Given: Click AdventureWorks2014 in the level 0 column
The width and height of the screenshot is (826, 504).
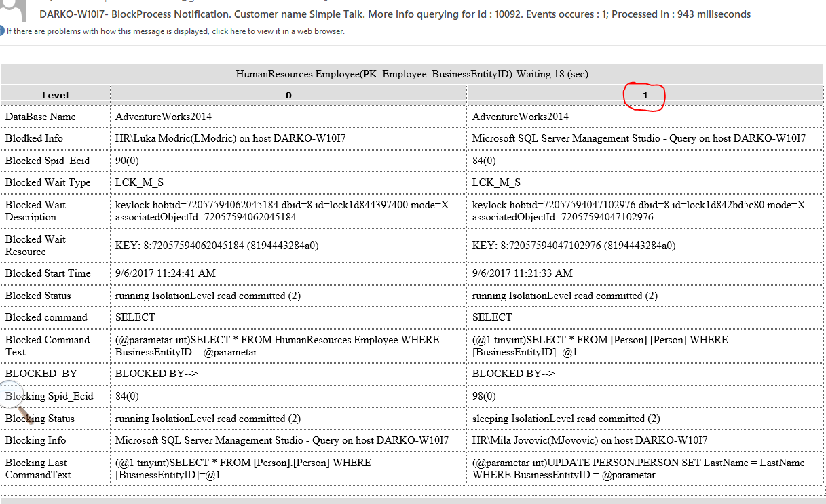Looking at the screenshot, I should coord(164,117).
